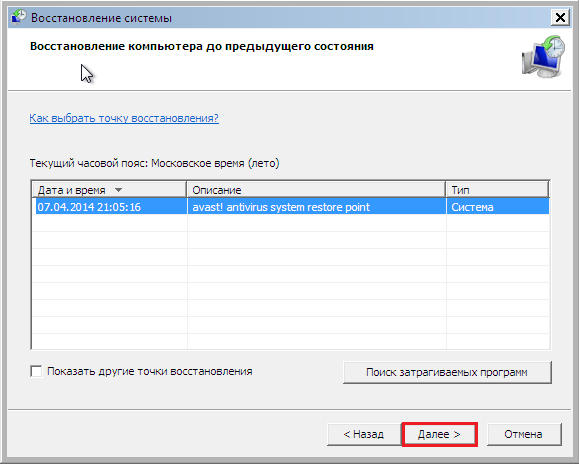Open 'Как выбрать точку восстановления?' help link
The height and width of the screenshot is (464, 579).
coord(124,118)
